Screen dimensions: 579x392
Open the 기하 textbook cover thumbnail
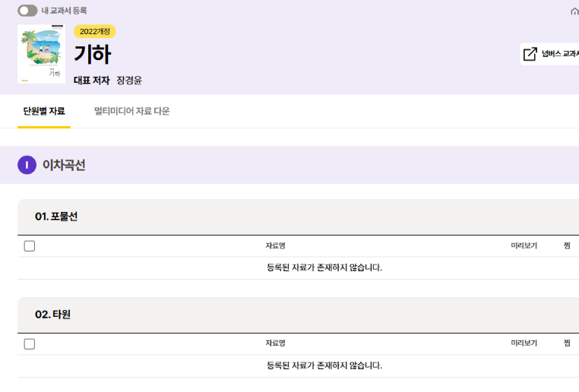point(41,54)
